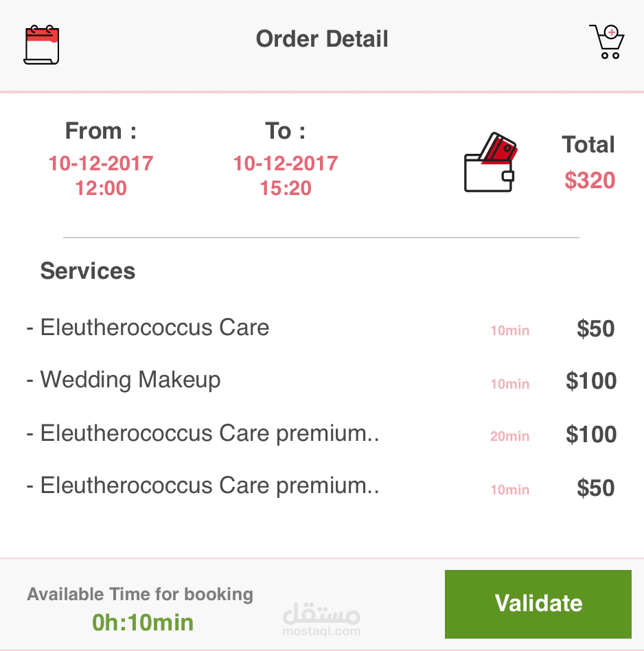Tap the 20min duration label
The width and height of the screenshot is (644, 651).
(x=509, y=436)
